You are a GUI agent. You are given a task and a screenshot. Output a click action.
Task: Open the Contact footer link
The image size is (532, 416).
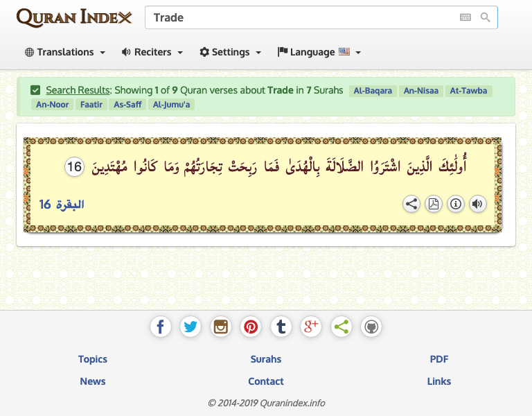coord(266,381)
